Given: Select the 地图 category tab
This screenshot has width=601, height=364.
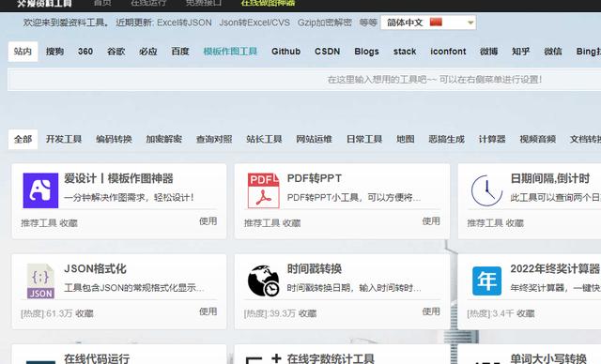Looking at the screenshot, I should click(x=406, y=139).
